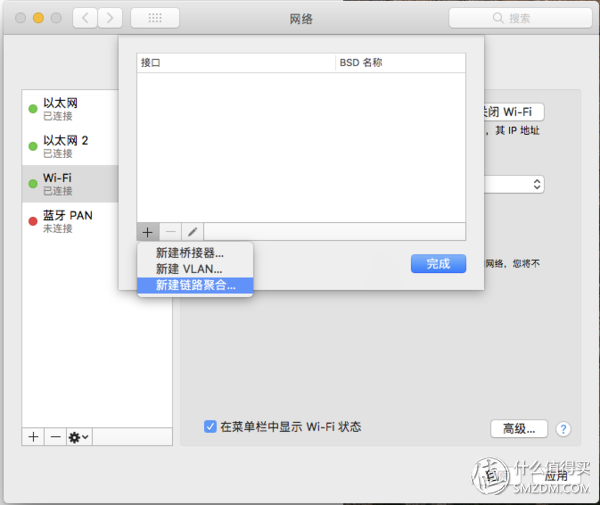Choose 新建 VLAN... from the popup menu
The width and height of the screenshot is (600, 505).
point(195,269)
